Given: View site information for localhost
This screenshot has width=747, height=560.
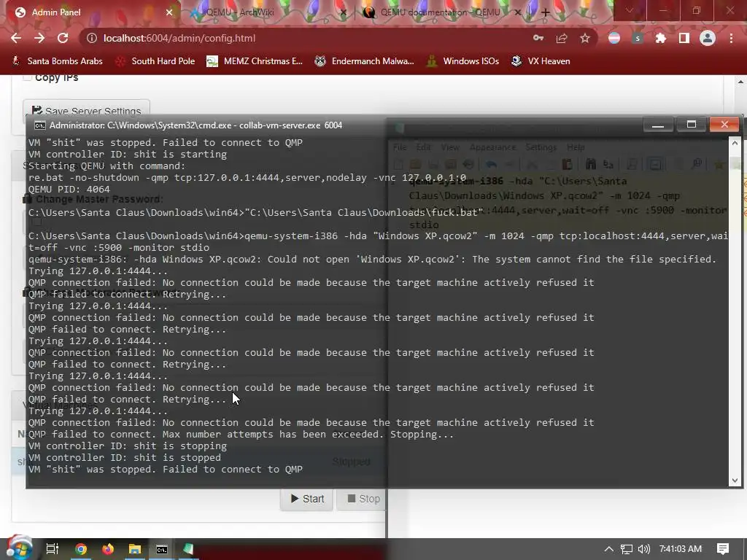Looking at the screenshot, I should click(91, 38).
